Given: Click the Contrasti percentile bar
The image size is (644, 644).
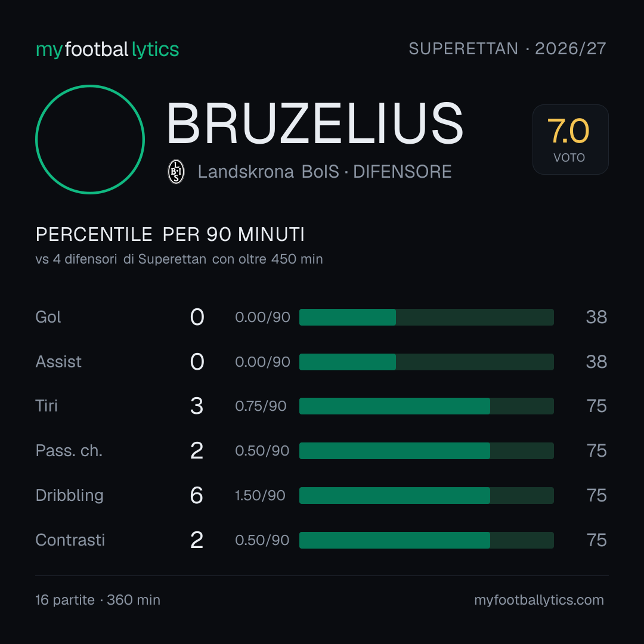Looking at the screenshot, I should [x=426, y=540].
